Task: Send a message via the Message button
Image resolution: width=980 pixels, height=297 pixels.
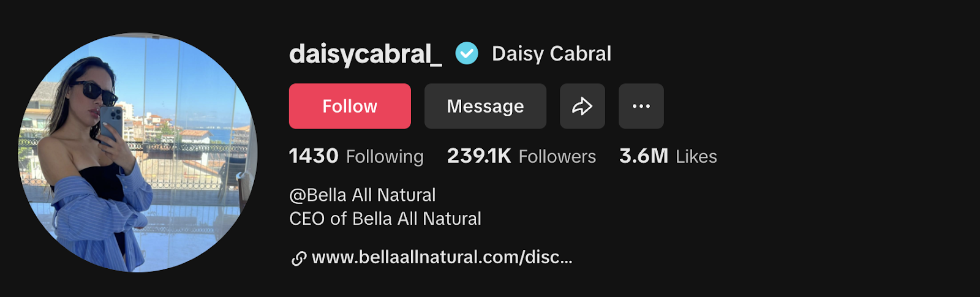Action: pos(485,106)
